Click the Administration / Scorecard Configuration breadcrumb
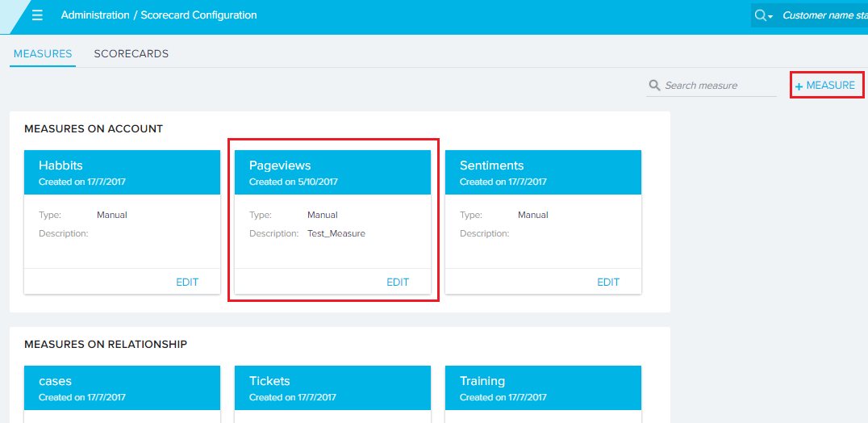The height and width of the screenshot is (423, 868). click(159, 15)
